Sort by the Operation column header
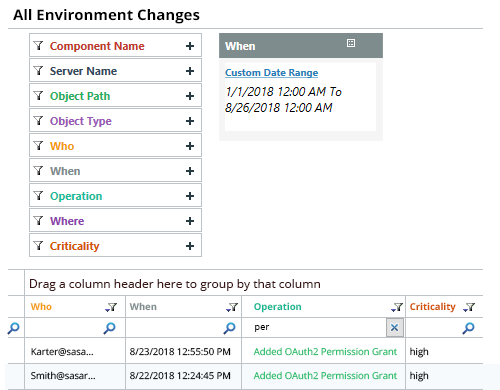The height and width of the screenshot is (390, 500). [x=277, y=307]
